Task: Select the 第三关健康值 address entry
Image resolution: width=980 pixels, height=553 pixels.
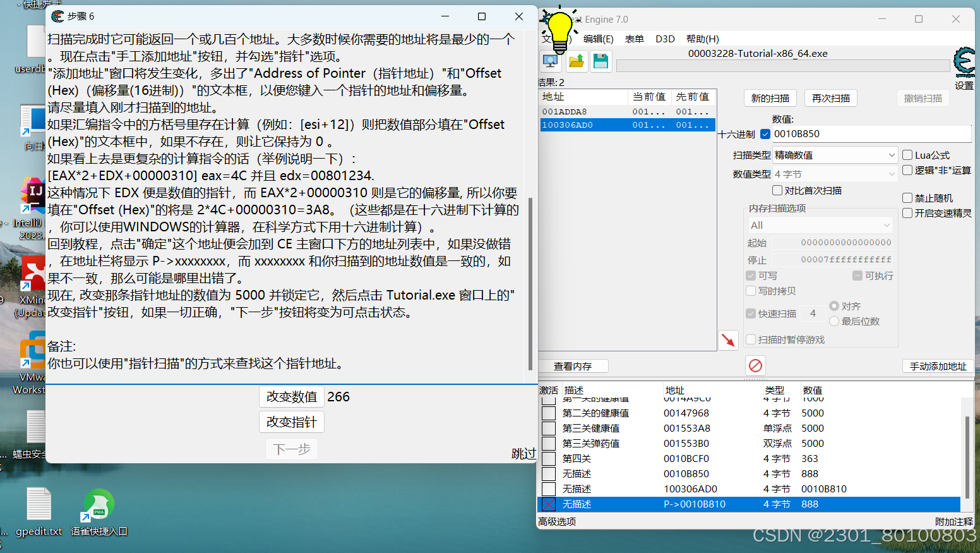Action: 749,428
